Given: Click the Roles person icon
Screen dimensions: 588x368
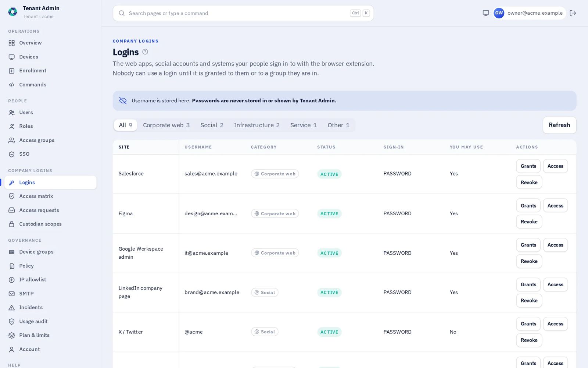Looking at the screenshot, I should 12,126.
